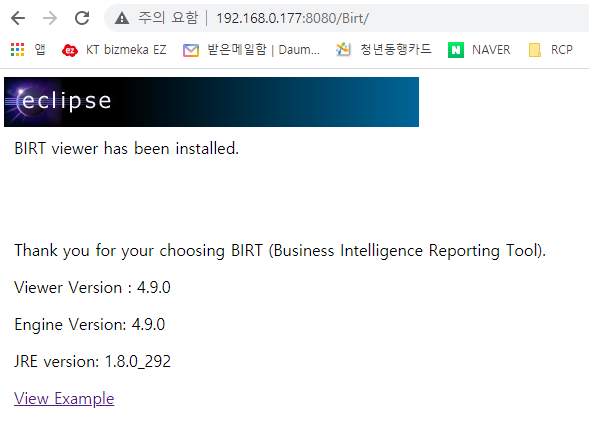The height and width of the screenshot is (434, 589).
Task: Open the 청년동행카드 bookmark
Action: (384, 49)
